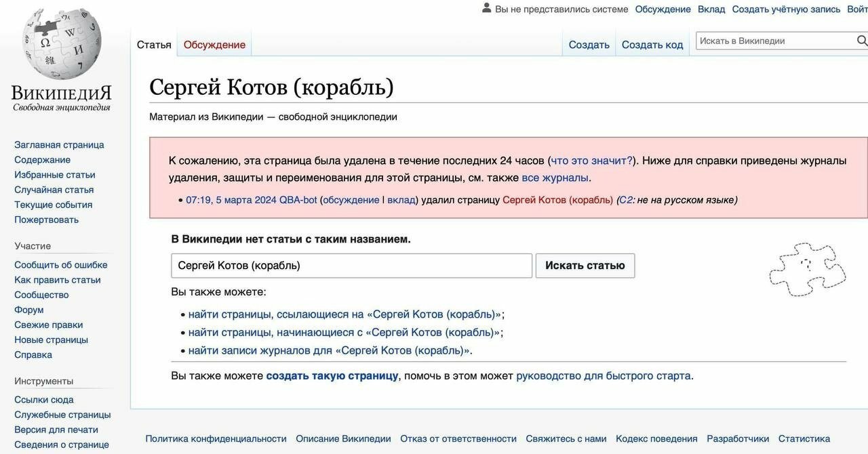Open the Создать код tab
Viewport: 868px width, 454px height.
click(x=652, y=45)
